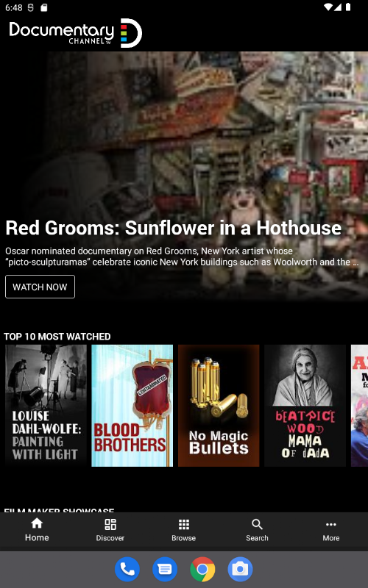Image resolution: width=368 pixels, height=588 pixels.
Task: Open Red Grooms: Sunflower in a Hothouse title
Action: (x=173, y=228)
